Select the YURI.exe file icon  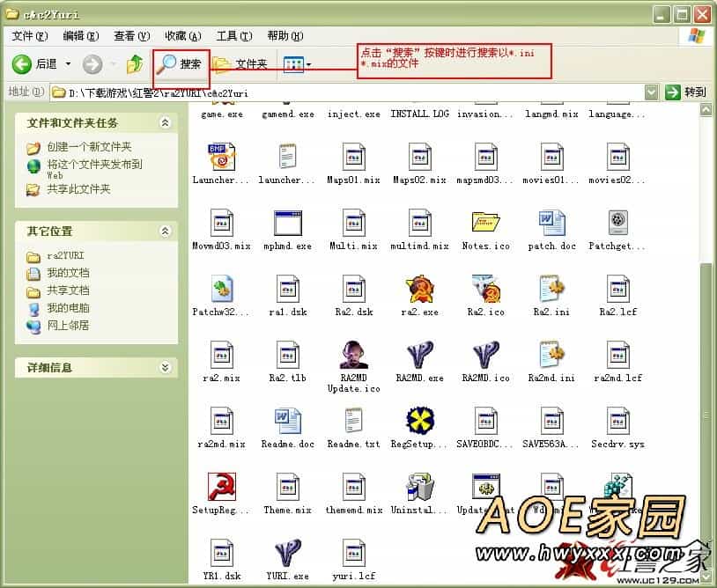click(287, 553)
